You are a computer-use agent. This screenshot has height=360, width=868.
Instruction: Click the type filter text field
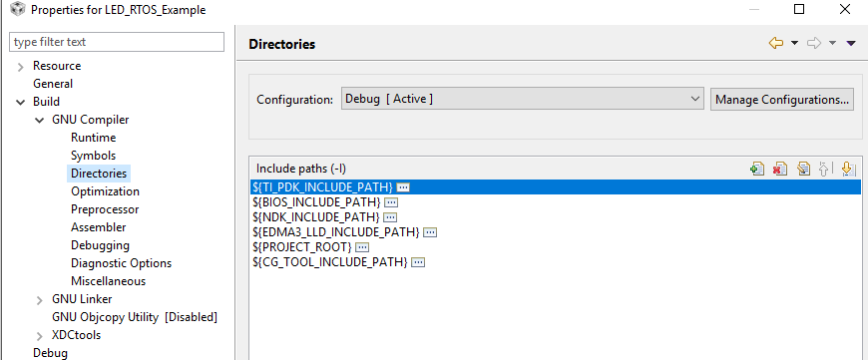point(117,42)
